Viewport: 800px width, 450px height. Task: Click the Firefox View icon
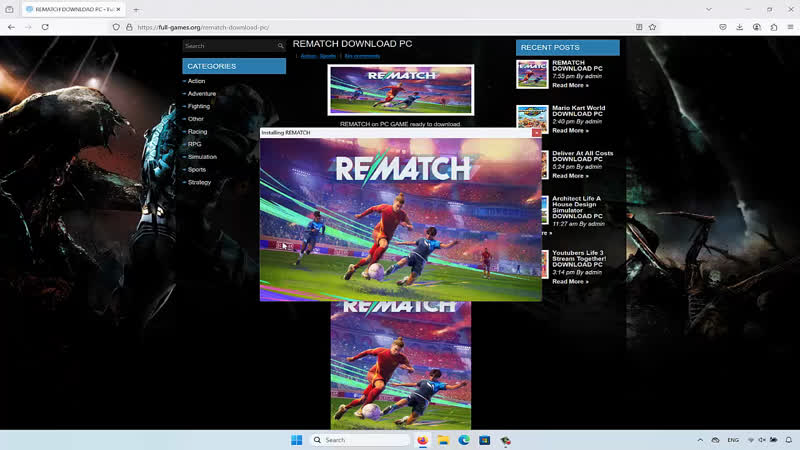pyautogui.click(x=9, y=9)
